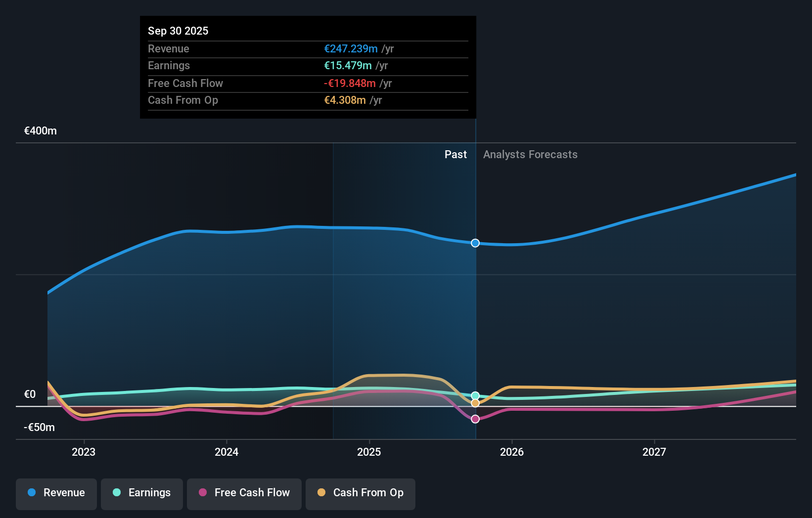Viewport: 812px width, 518px height.
Task: Switch to the Past section of the chart
Action: click(455, 154)
